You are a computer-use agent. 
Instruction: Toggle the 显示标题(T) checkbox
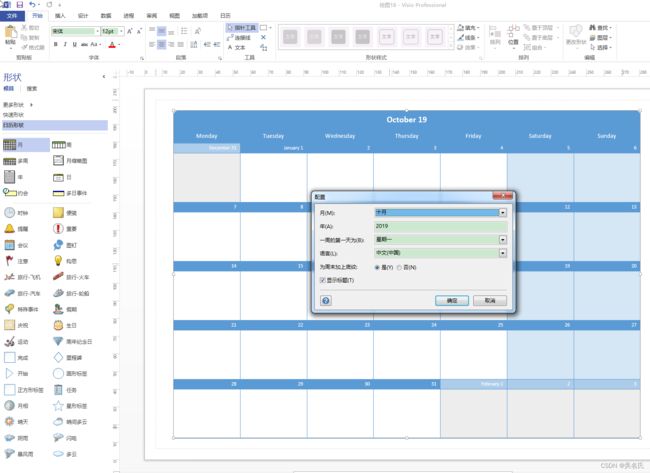click(x=337, y=281)
